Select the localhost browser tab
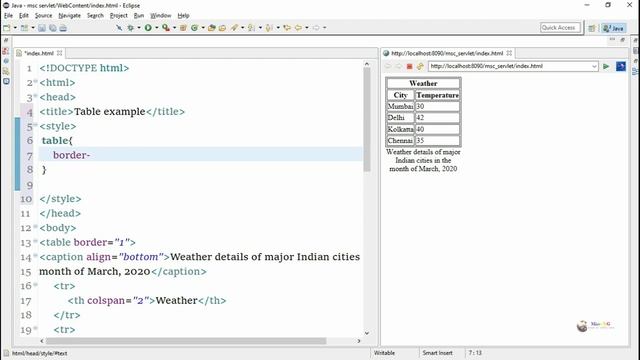This screenshot has width=640, height=360. [x=447, y=53]
